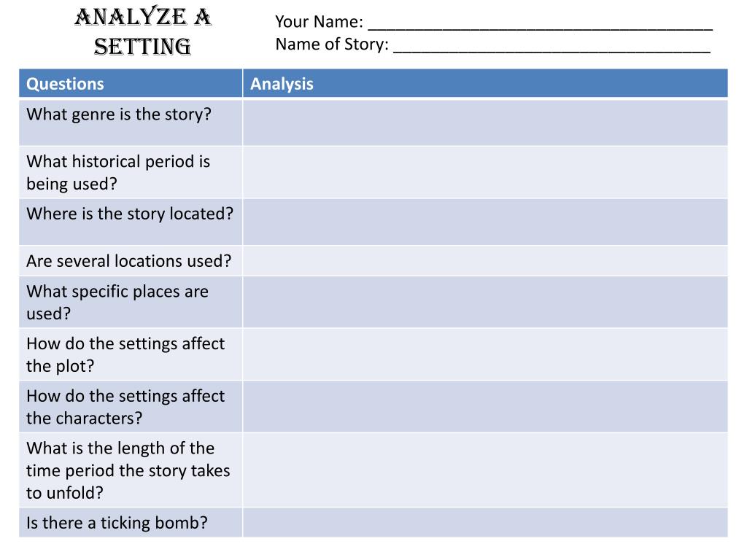
Task: Click analysis cell for time period length
Action: (485, 470)
